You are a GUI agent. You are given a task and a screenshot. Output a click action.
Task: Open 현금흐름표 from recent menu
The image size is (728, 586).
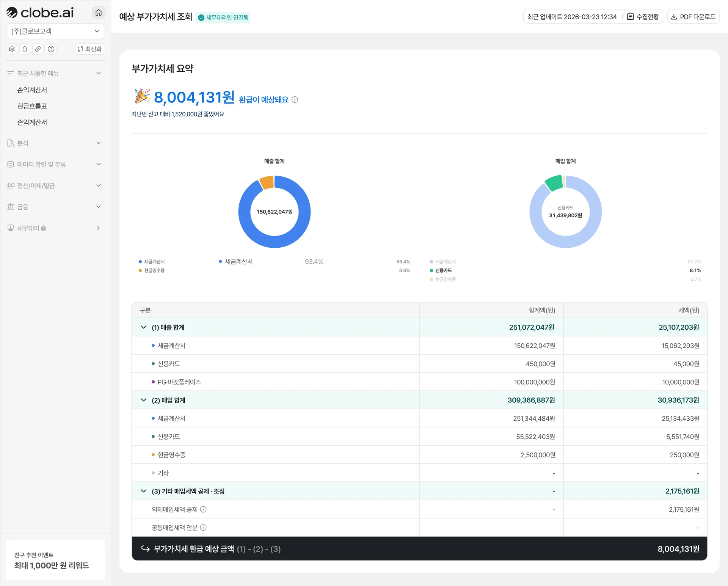(x=32, y=106)
